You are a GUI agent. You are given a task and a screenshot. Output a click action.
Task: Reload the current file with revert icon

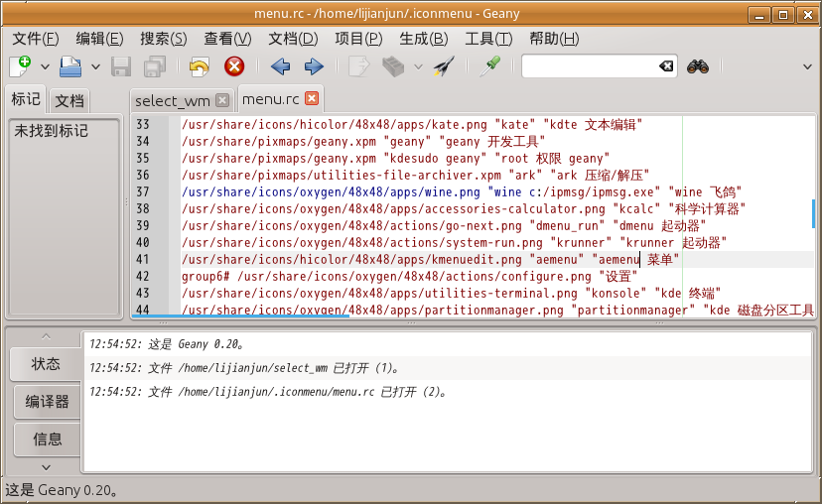200,66
